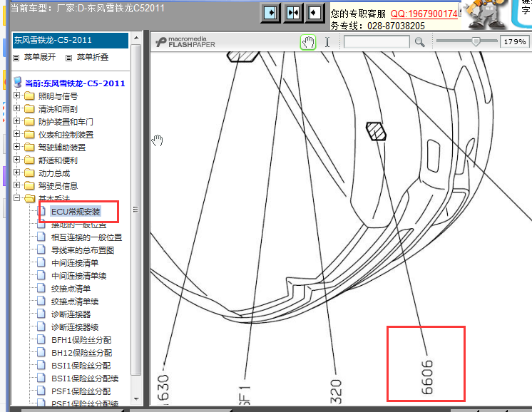Open the BSI1保险丝分配续 document
Screen dimensions: 532x412
point(85,378)
